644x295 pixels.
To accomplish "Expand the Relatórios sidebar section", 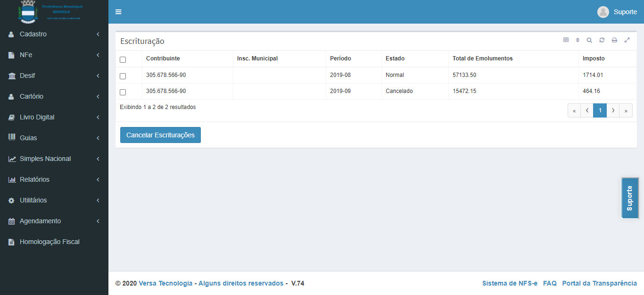I will pyautogui.click(x=34, y=179).
